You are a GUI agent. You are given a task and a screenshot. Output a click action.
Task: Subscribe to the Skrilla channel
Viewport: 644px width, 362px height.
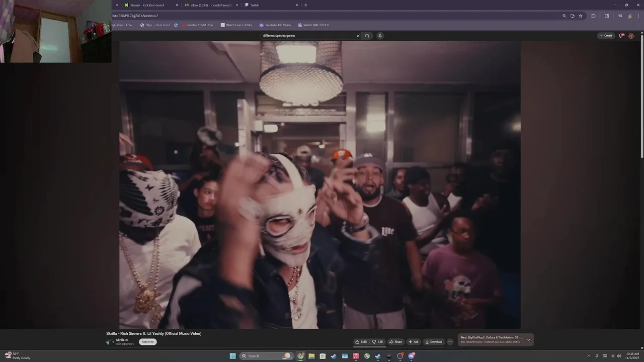(148, 342)
